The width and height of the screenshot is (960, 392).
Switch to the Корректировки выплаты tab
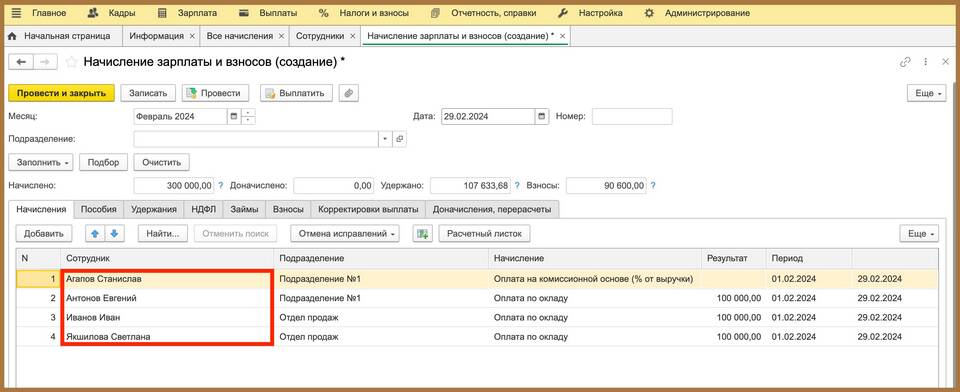(x=368, y=209)
